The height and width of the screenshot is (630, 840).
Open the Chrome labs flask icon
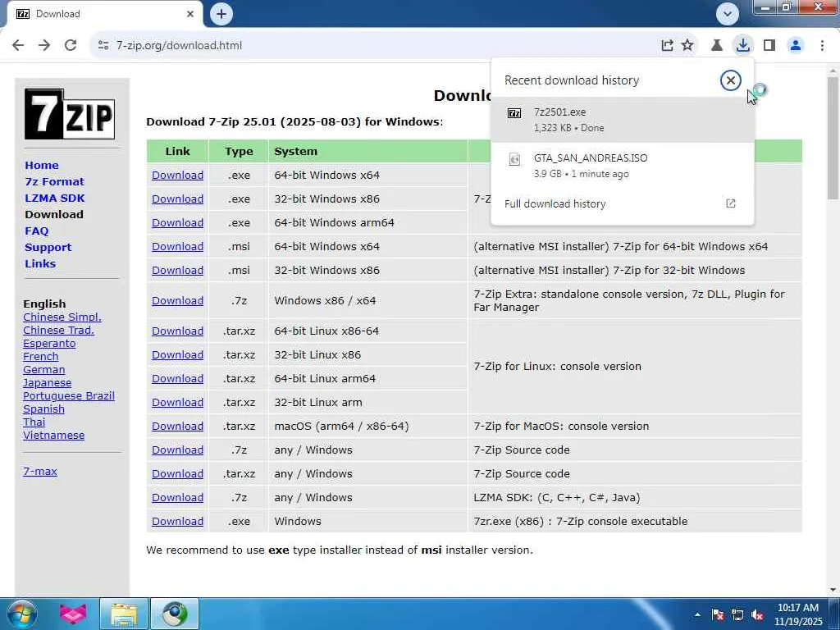pyautogui.click(x=717, y=46)
